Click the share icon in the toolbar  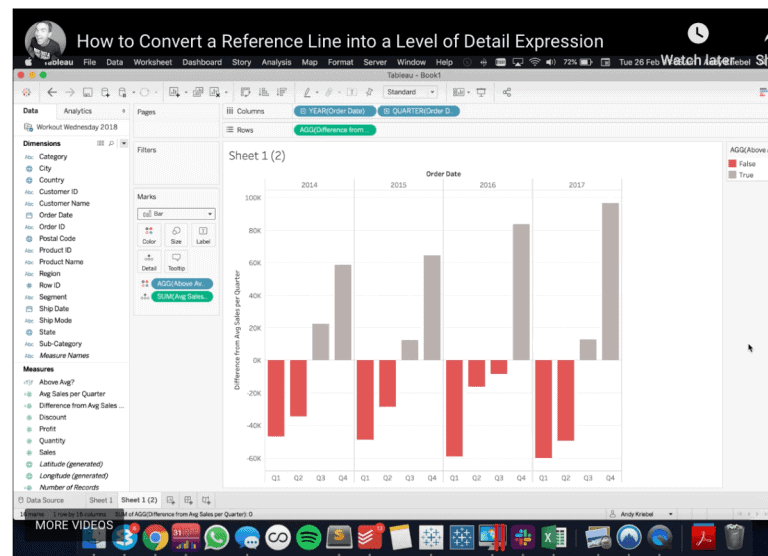tap(507, 92)
